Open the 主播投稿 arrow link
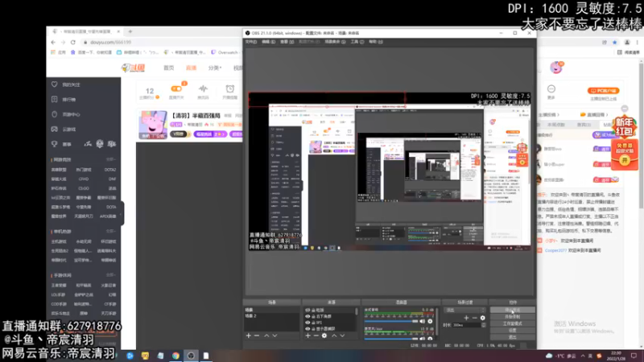 (x=549, y=115)
